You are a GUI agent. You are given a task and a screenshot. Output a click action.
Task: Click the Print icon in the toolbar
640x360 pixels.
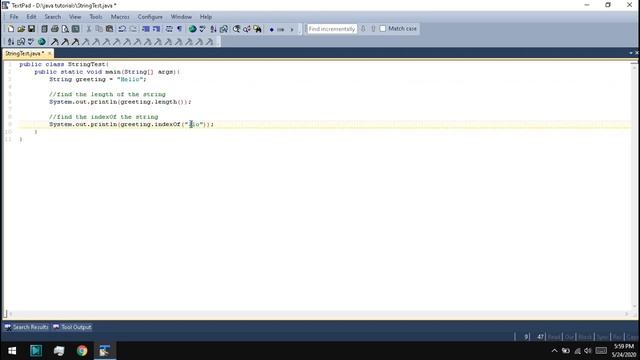pyautogui.click(x=55, y=29)
